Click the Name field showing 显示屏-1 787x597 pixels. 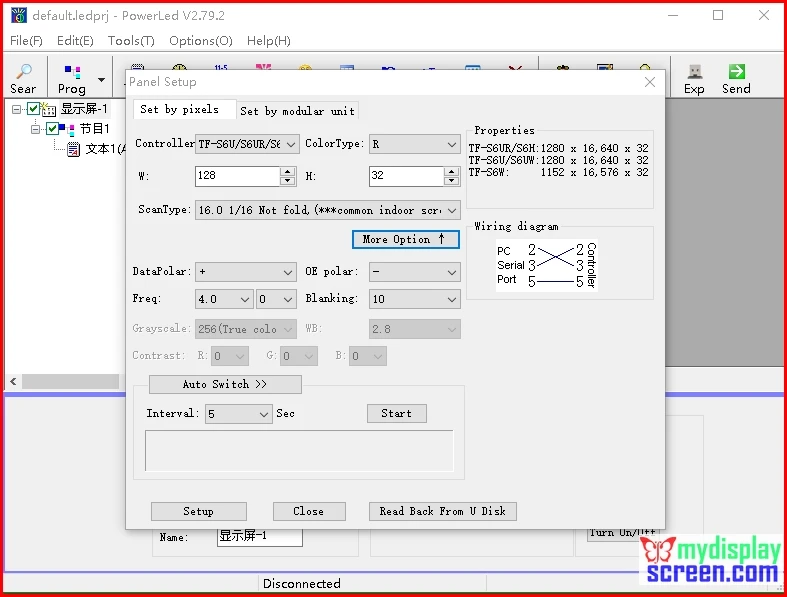pos(259,536)
